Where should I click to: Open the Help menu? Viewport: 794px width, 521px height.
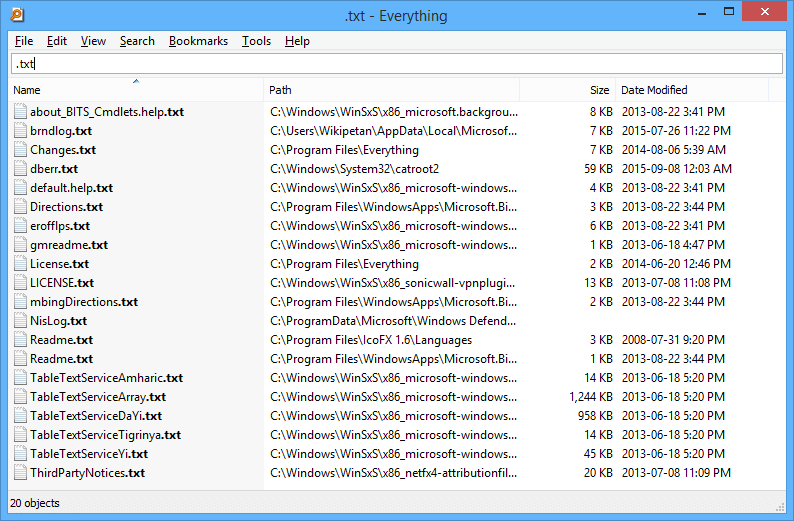point(297,41)
